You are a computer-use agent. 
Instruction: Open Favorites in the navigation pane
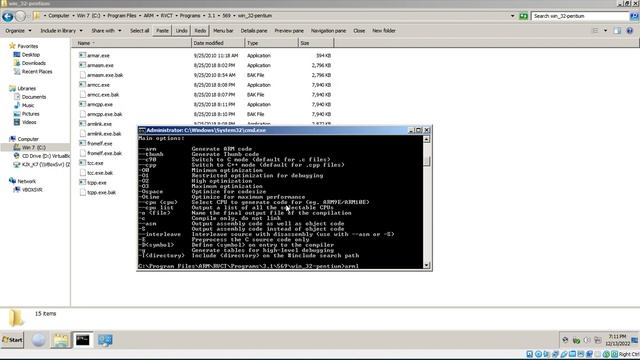point(27,46)
